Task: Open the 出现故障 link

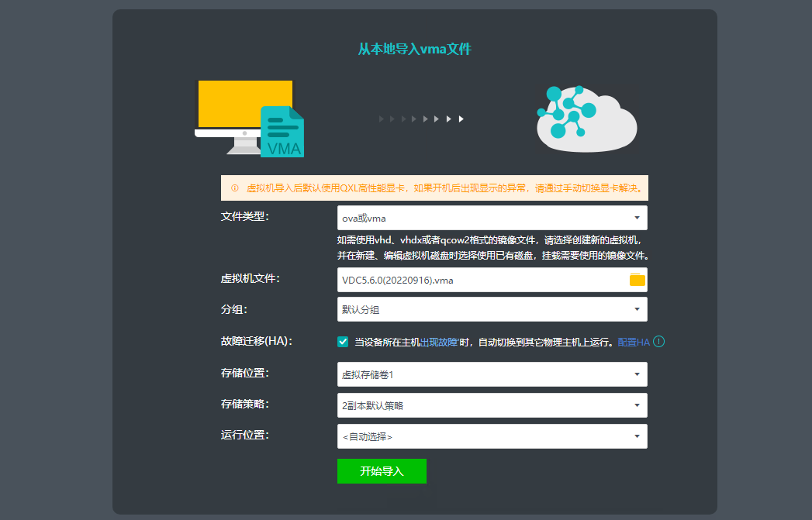Action: coord(439,342)
